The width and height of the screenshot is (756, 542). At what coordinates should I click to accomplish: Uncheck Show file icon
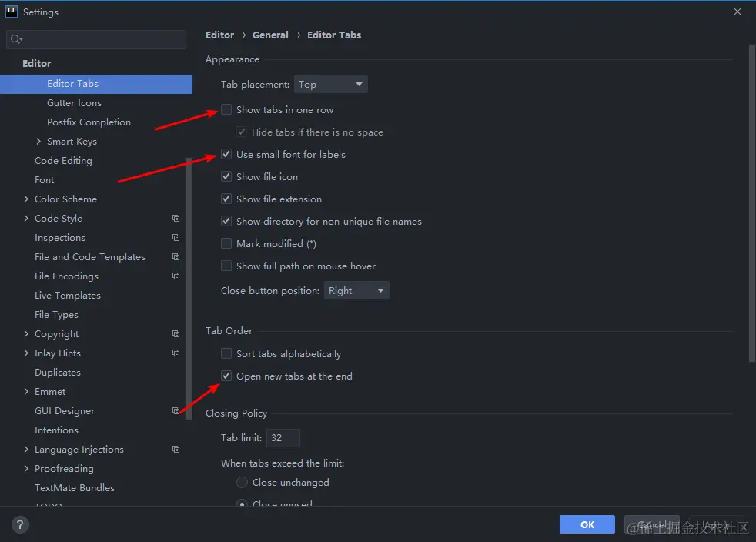tap(226, 176)
